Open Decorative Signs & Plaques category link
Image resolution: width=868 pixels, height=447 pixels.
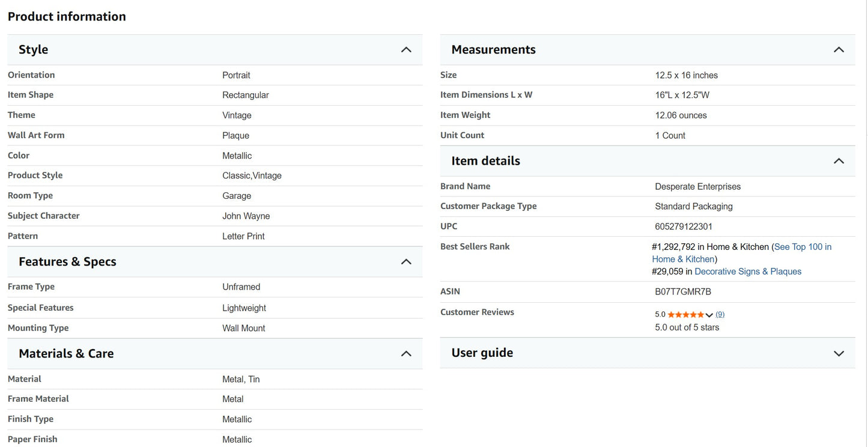click(x=748, y=272)
